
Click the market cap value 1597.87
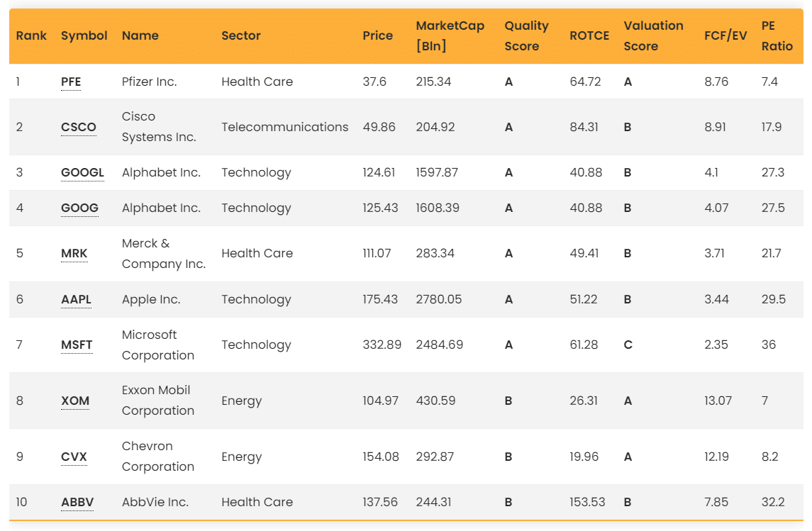(x=437, y=173)
